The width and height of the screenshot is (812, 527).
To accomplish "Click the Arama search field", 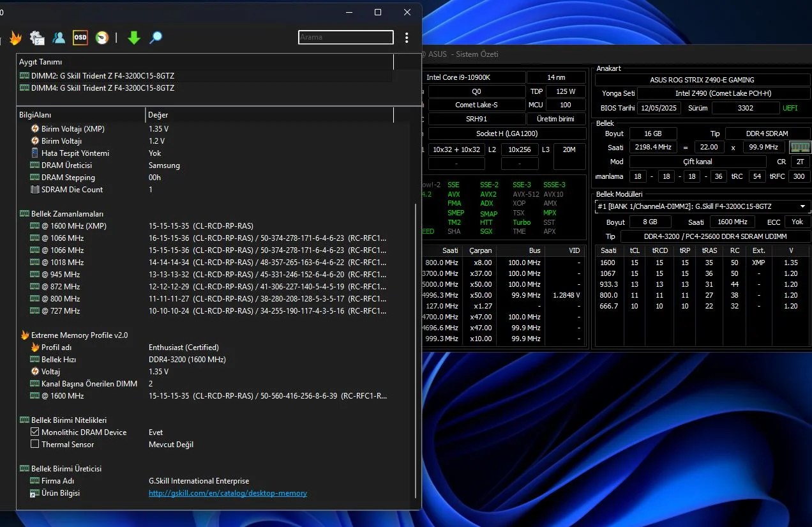I will [345, 37].
